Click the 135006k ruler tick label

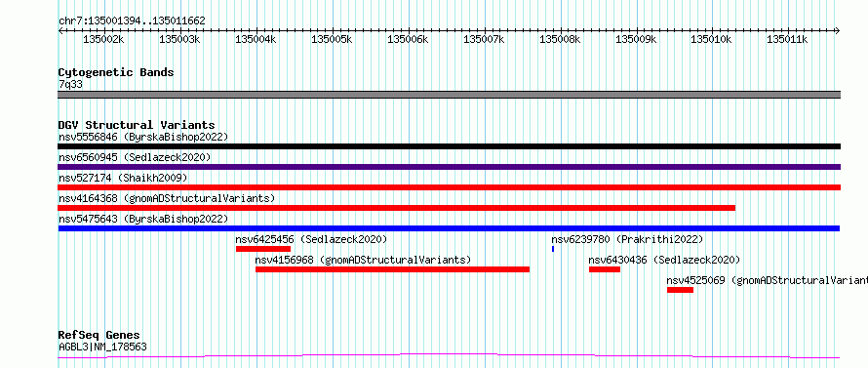[x=408, y=39]
